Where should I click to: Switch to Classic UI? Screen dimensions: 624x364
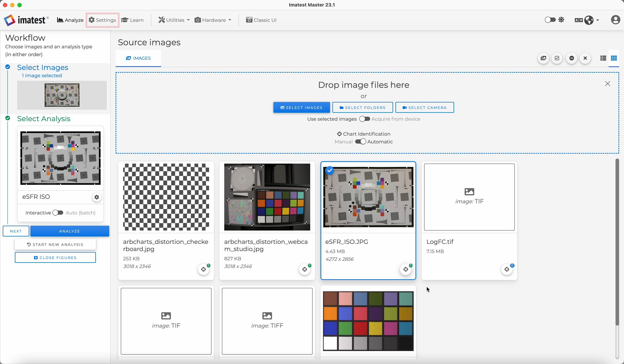[261, 20]
